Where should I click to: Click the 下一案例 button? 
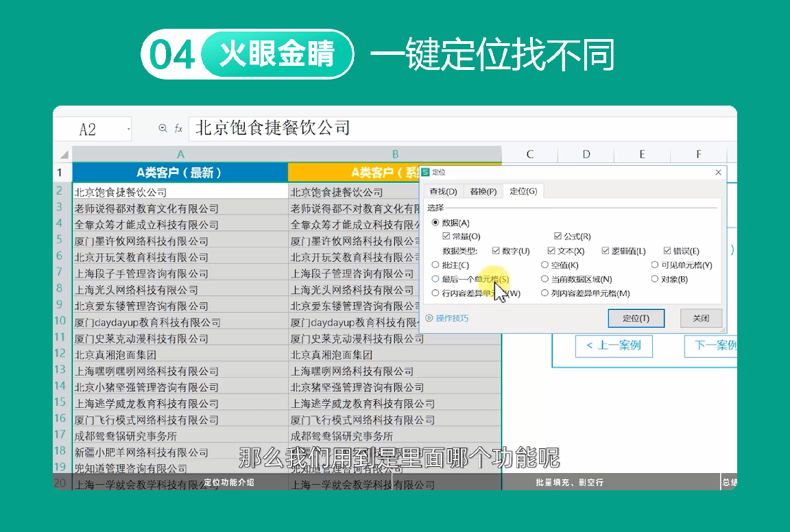tap(711, 346)
